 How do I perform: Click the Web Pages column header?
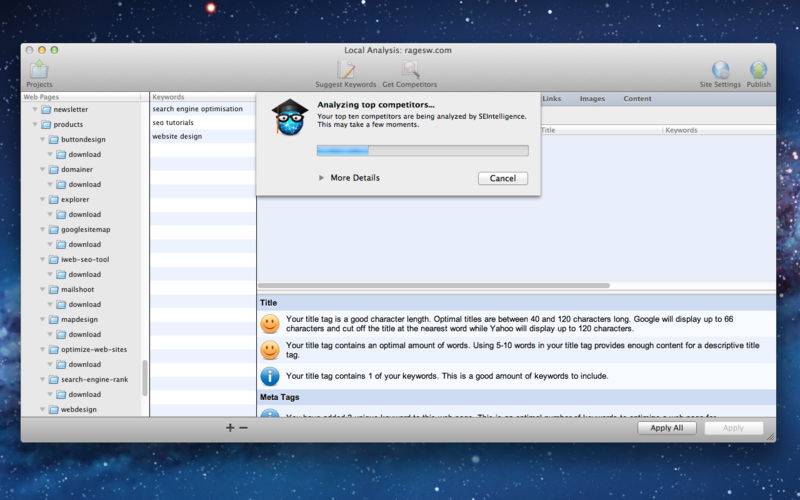pos(82,97)
